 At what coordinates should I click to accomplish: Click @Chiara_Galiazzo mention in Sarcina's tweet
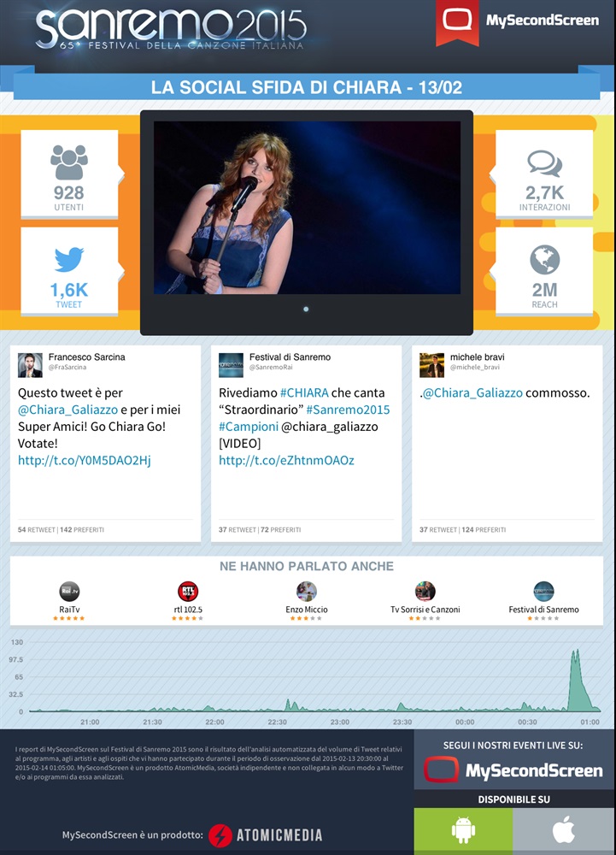point(68,410)
